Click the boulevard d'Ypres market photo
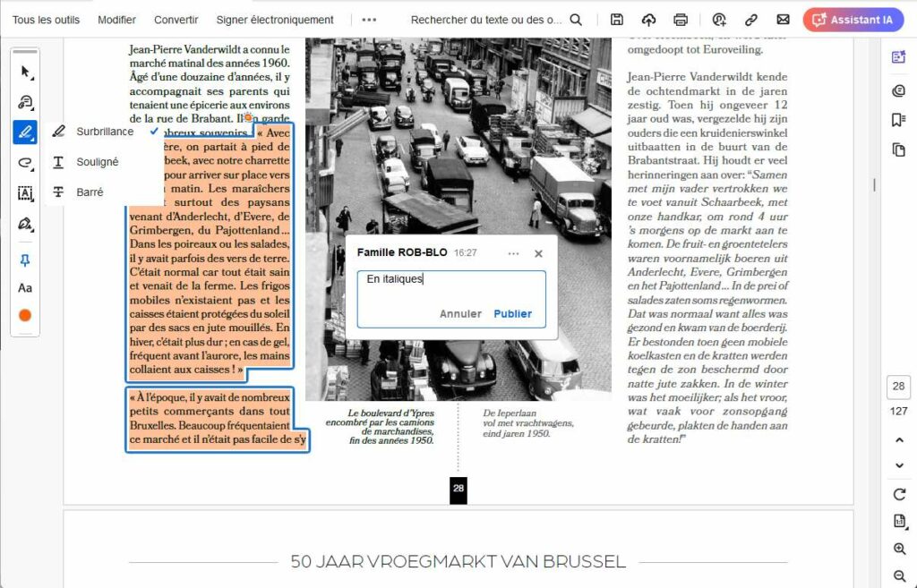 coord(458,219)
